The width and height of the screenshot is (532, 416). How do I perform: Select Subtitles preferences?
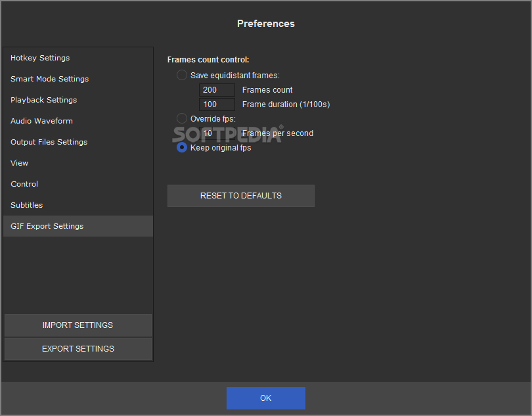coord(78,205)
